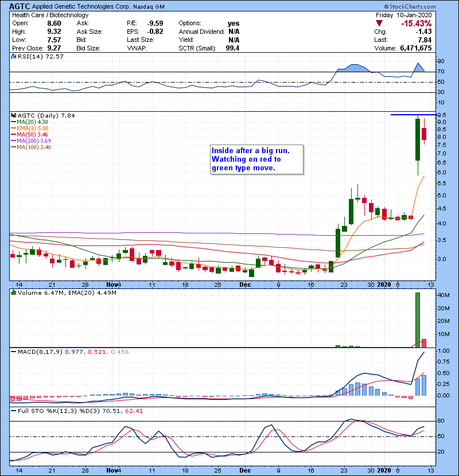Click the blue annotation text box
Image resolution: width=459 pixels, height=476 pixels.
[x=256, y=159]
